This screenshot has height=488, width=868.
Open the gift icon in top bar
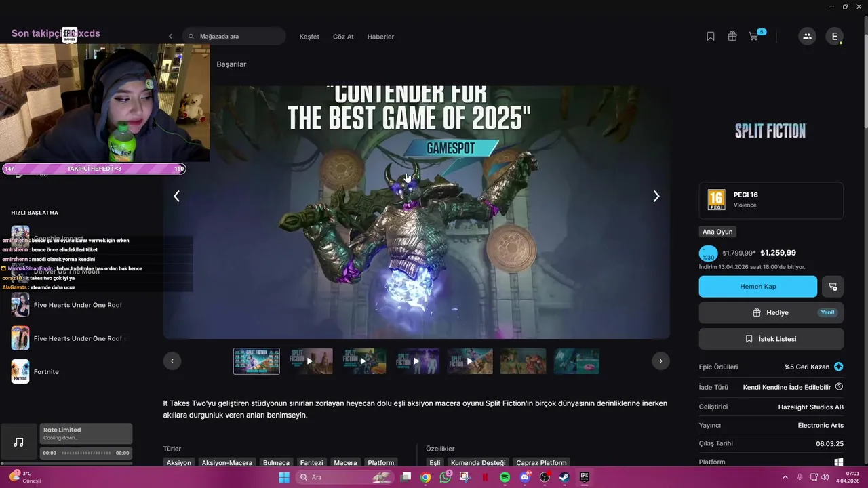pos(732,37)
